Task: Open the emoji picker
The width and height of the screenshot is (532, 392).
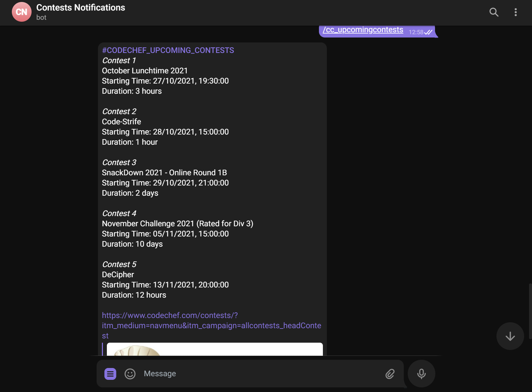Action: click(x=130, y=374)
